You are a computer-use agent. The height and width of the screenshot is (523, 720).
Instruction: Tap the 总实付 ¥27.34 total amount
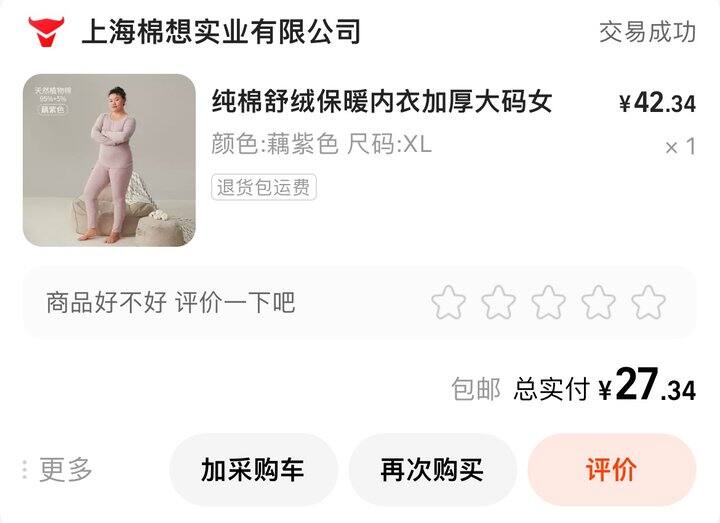(x=604, y=387)
